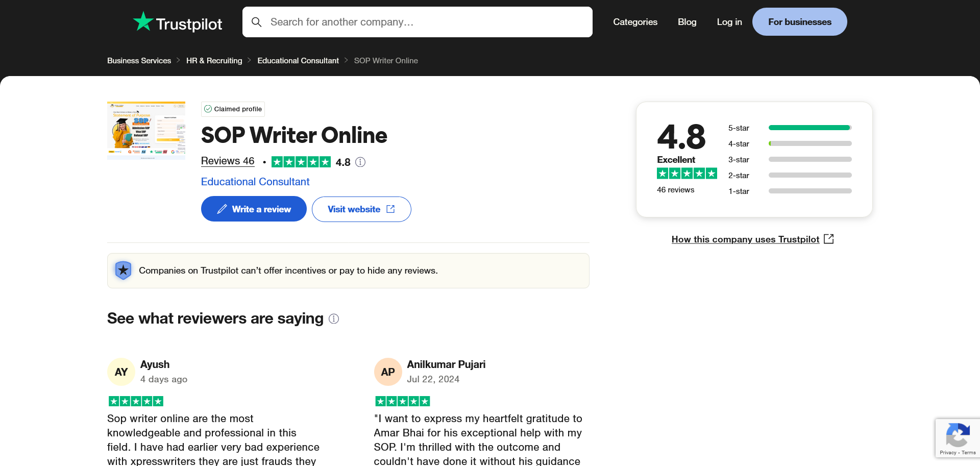Click the For businesses button
This screenshot has height=466, width=980.
tap(799, 21)
